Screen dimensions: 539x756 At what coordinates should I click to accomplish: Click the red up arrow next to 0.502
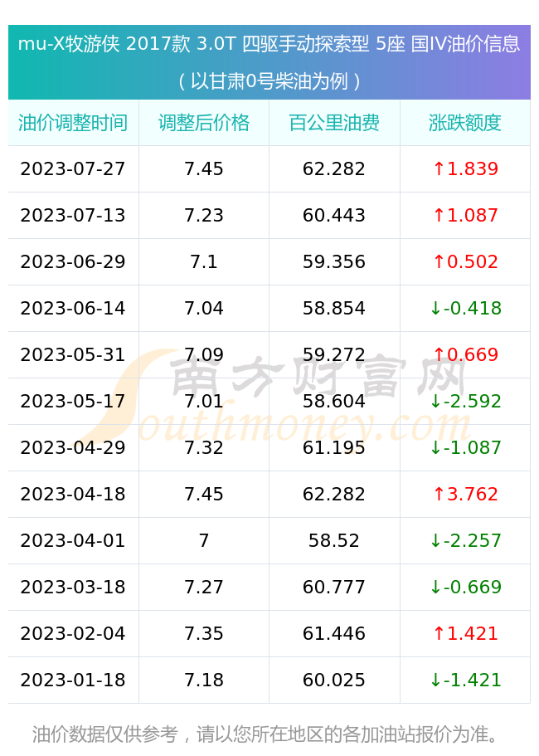(x=439, y=261)
